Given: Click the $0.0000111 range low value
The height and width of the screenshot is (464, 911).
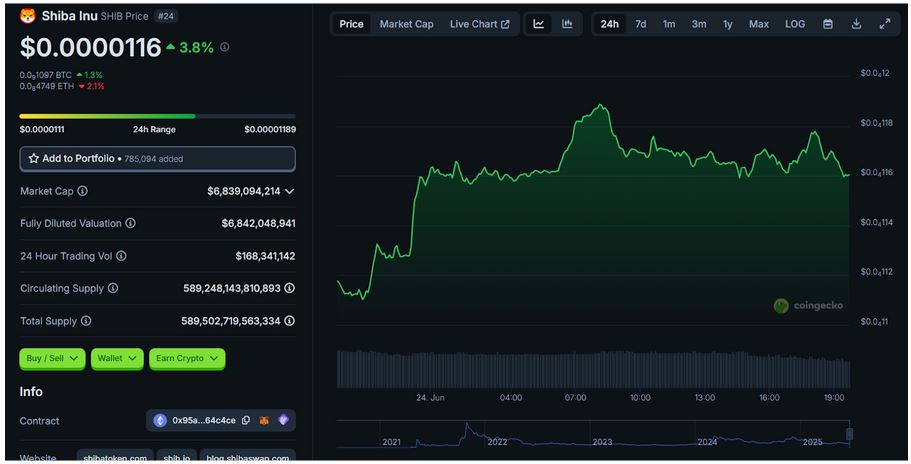Looking at the screenshot, I should 42,129.
